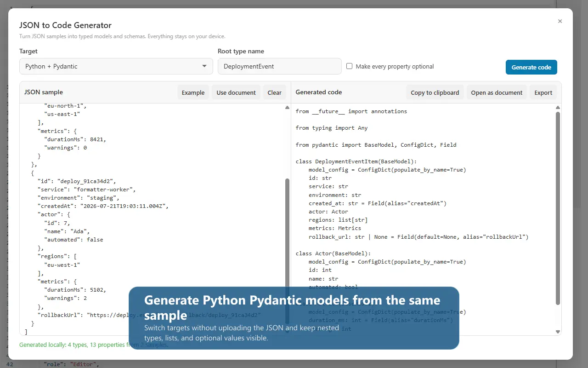The width and height of the screenshot is (588, 368).
Task: Click JSON sample scrollbar up arrow
Action: (288, 108)
